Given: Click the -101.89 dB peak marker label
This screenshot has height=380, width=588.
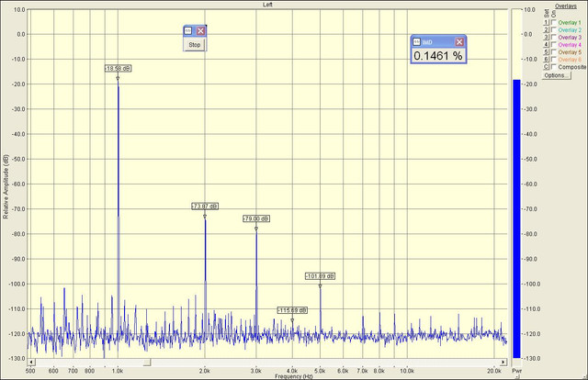Looking at the screenshot, I should 320,276.
